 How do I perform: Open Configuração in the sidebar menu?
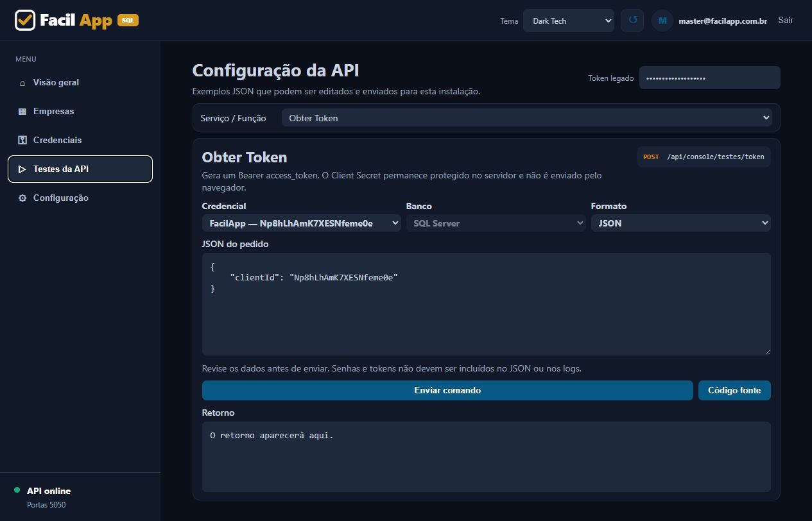pyautogui.click(x=80, y=198)
